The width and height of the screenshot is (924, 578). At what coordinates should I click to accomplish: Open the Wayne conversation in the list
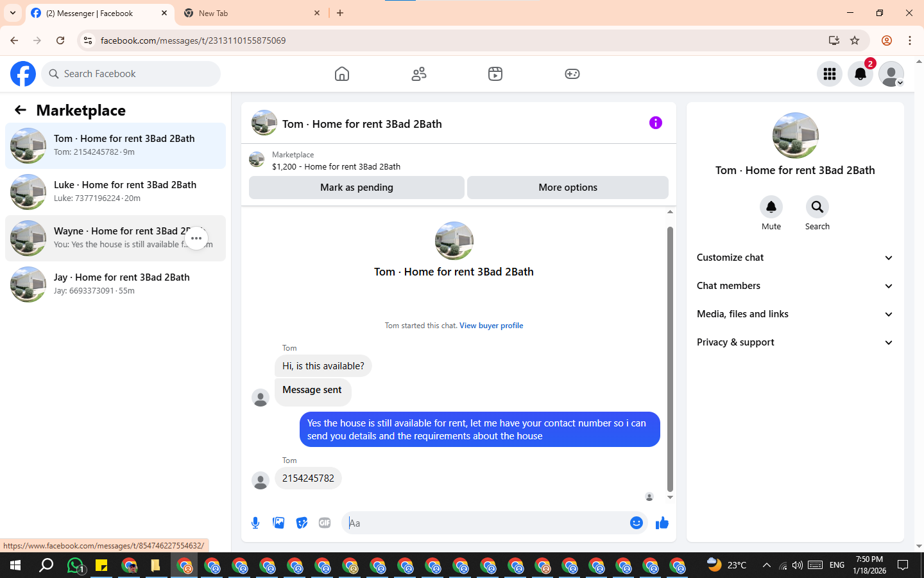[116, 238]
